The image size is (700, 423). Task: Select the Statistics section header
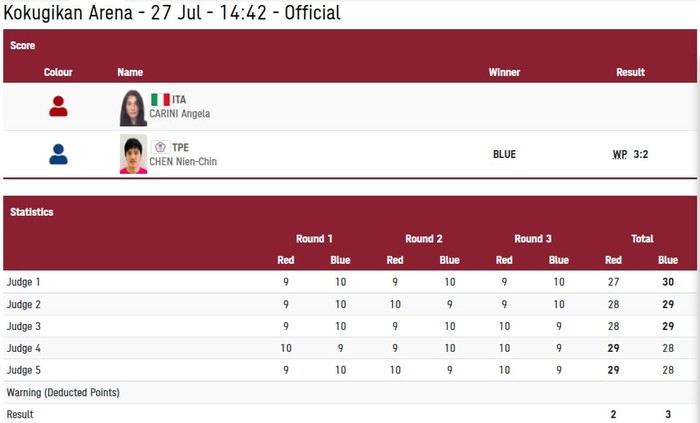(x=32, y=212)
